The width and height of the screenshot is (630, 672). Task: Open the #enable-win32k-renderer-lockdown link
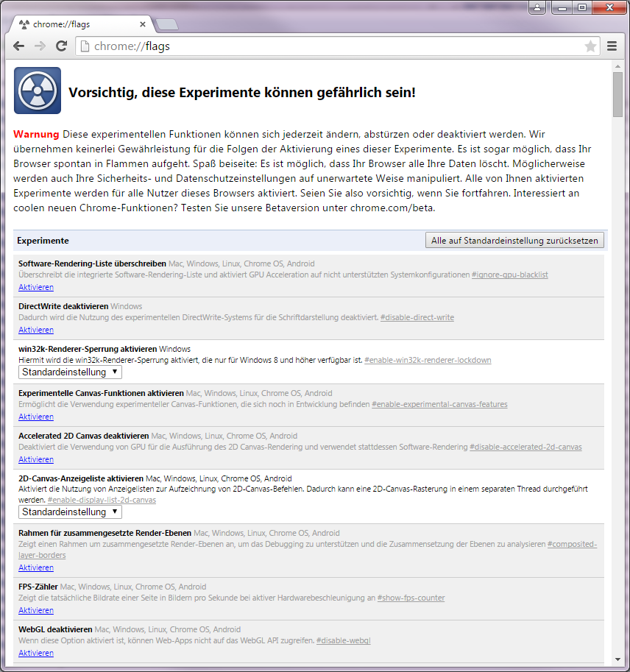tap(428, 360)
